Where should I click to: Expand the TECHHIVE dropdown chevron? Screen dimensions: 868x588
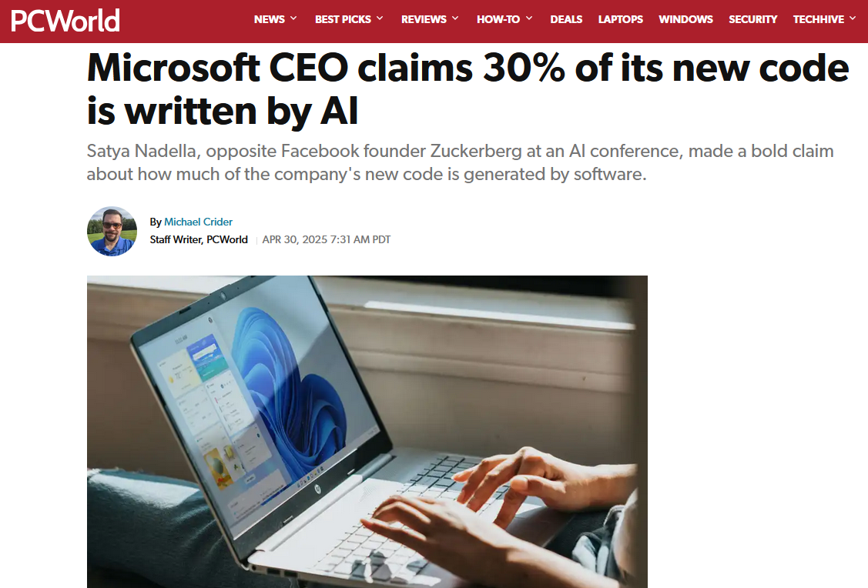pyautogui.click(x=853, y=18)
